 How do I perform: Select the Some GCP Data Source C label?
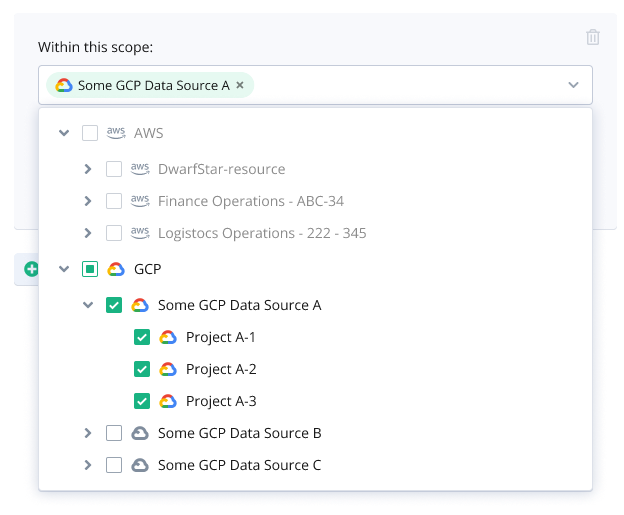(x=239, y=465)
